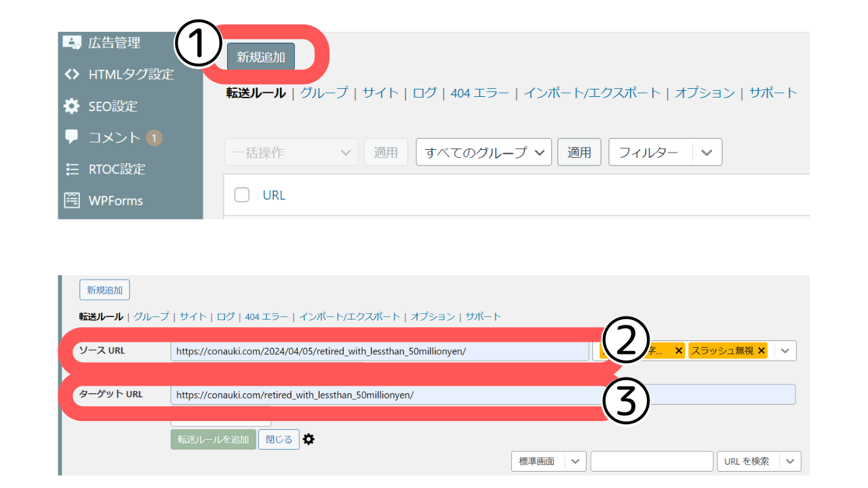The height and width of the screenshot is (488, 868).
Task: Focus the ソース URL input field
Action: point(380,351)
